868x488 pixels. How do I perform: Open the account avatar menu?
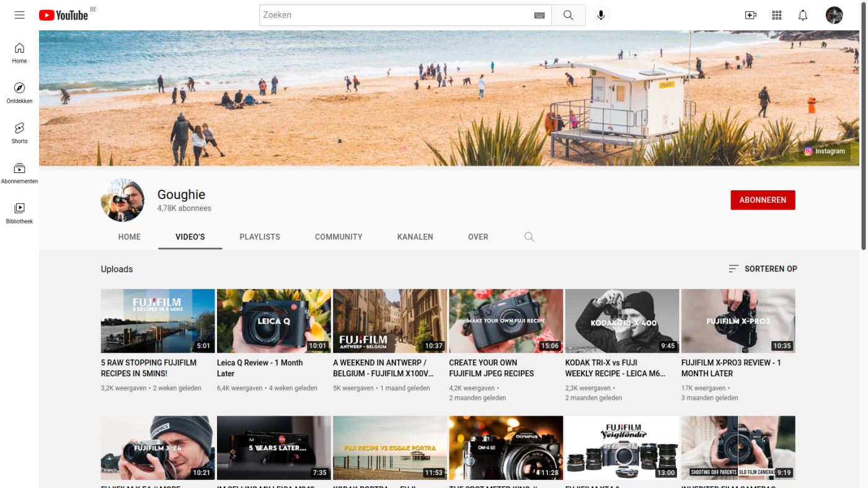835,16
